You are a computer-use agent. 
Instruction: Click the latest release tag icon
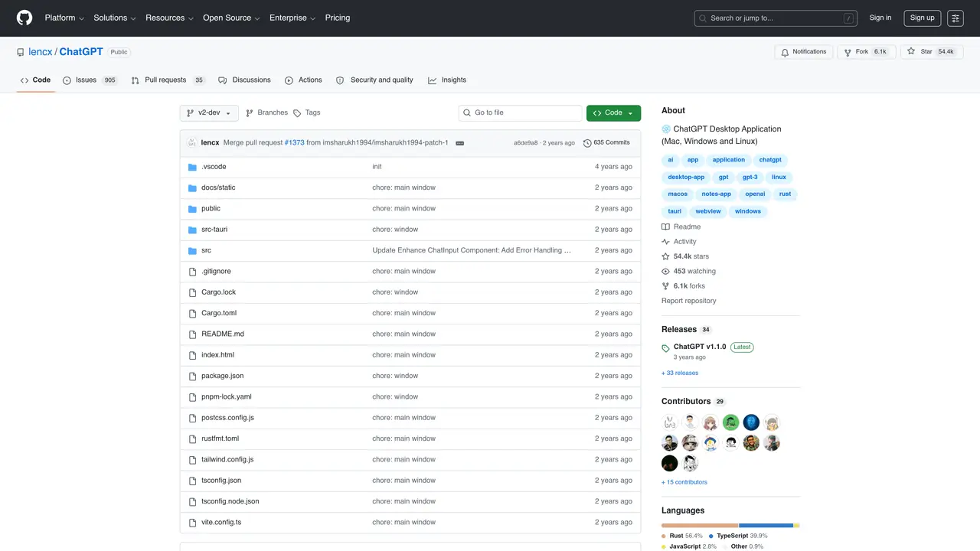click(x=665, y=348)
